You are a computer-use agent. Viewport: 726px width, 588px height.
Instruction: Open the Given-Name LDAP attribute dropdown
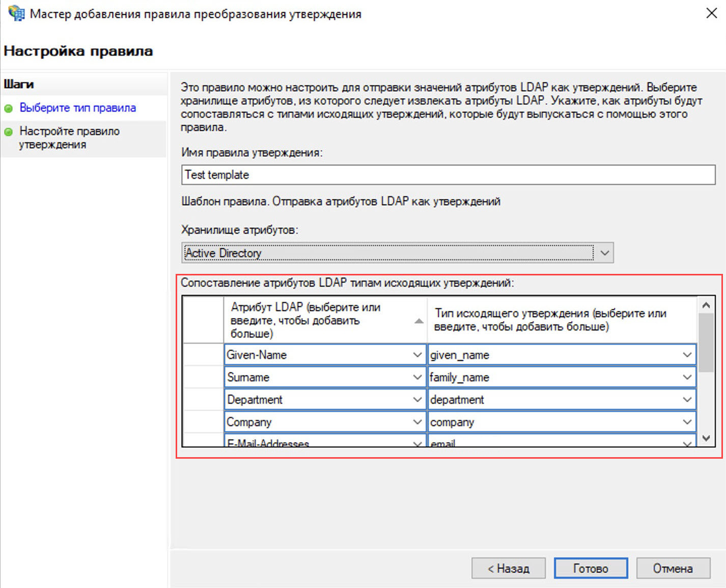coord(417,355)
